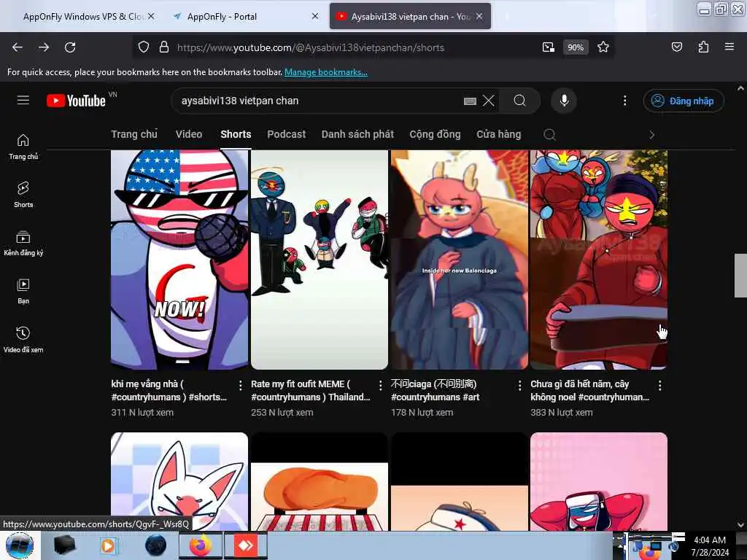
Task: Go back with the browser back arrow
Action: [x=18, y=47]
